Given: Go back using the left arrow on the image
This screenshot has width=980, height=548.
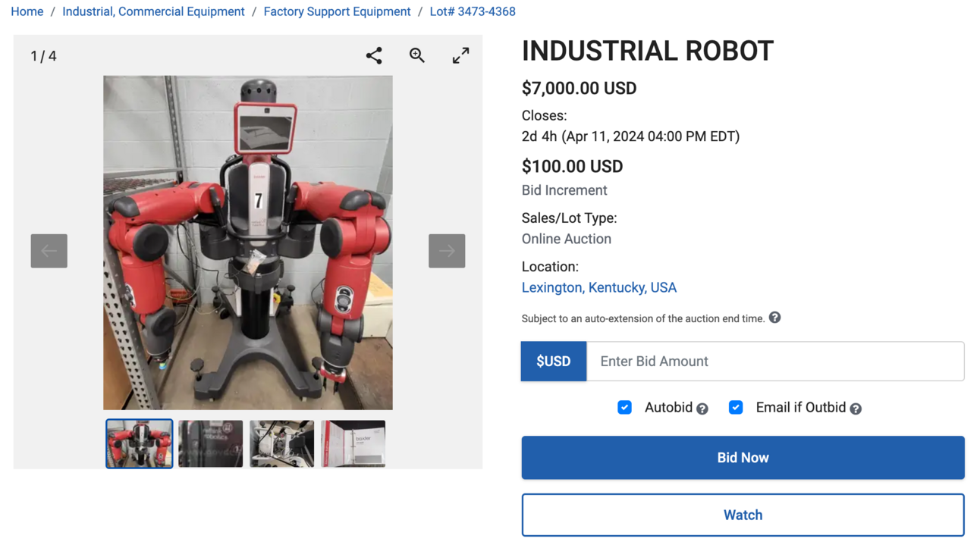Looking at the screenshot, I should (x=49, y=251).
